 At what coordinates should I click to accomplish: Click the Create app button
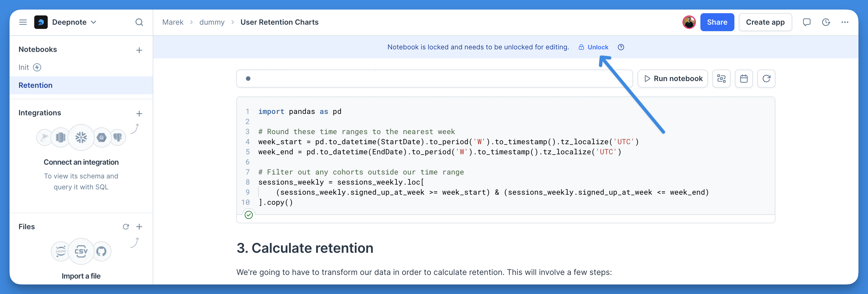tap(765, 22)
